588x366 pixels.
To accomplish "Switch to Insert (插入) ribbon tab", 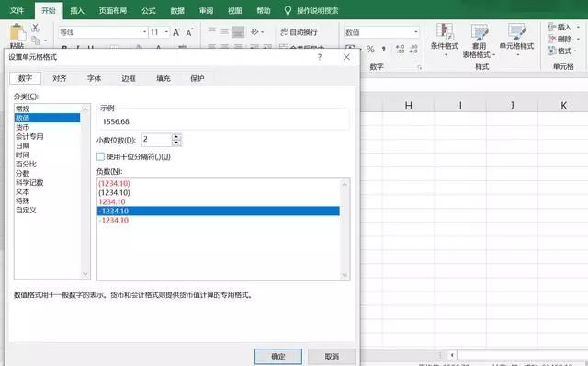I will 77,10.
